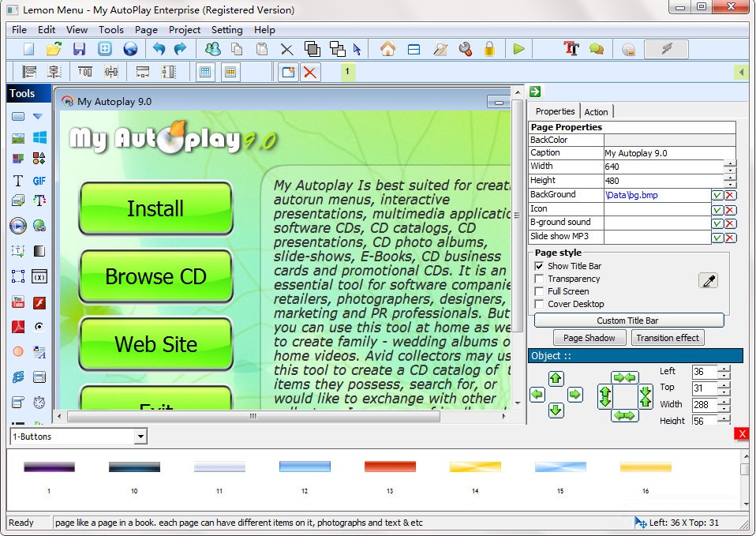
Task: Select the YouTube object tool
Action: point(17,300)
